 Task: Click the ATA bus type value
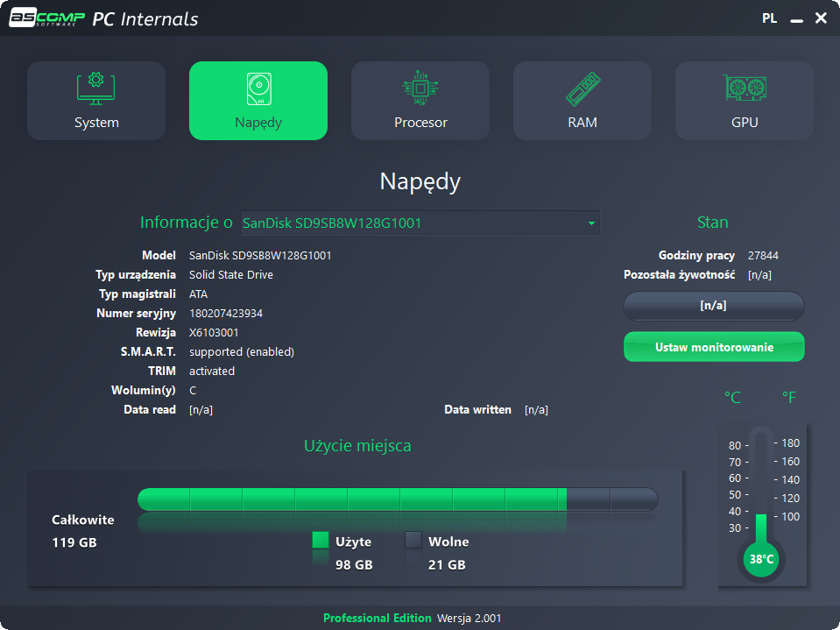(198, 294)
